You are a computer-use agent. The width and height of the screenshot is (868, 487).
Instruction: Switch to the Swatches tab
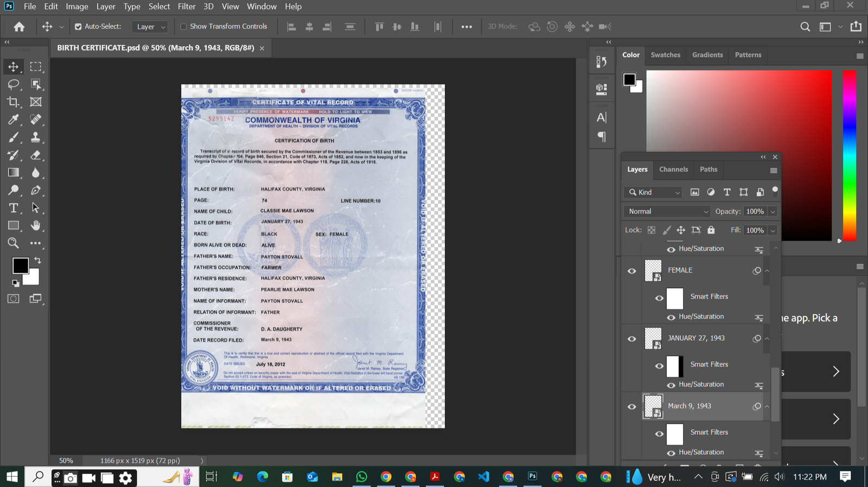point(665,55)
